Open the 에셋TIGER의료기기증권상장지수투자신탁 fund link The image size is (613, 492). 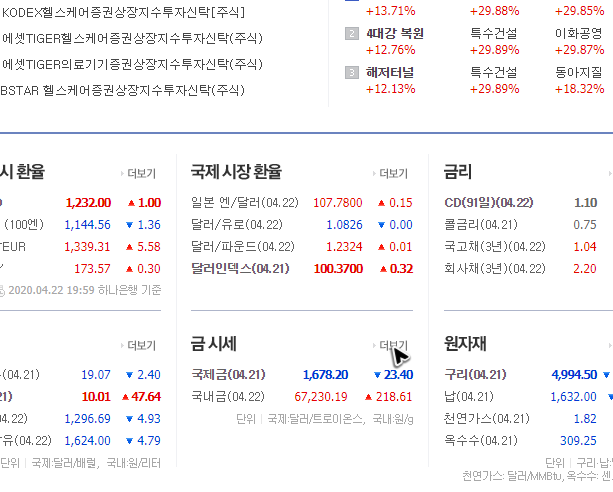pyautogui.click(x=132, y=64)
